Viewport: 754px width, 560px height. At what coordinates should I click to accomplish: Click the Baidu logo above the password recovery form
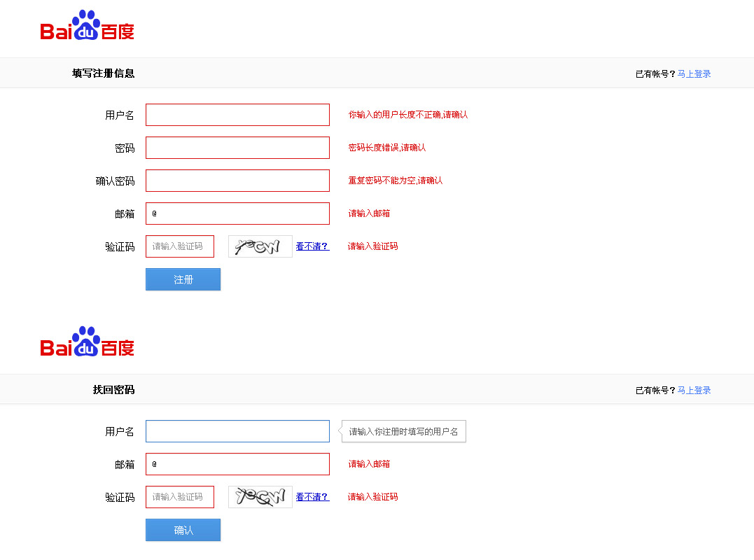click(x=87, y=342)
